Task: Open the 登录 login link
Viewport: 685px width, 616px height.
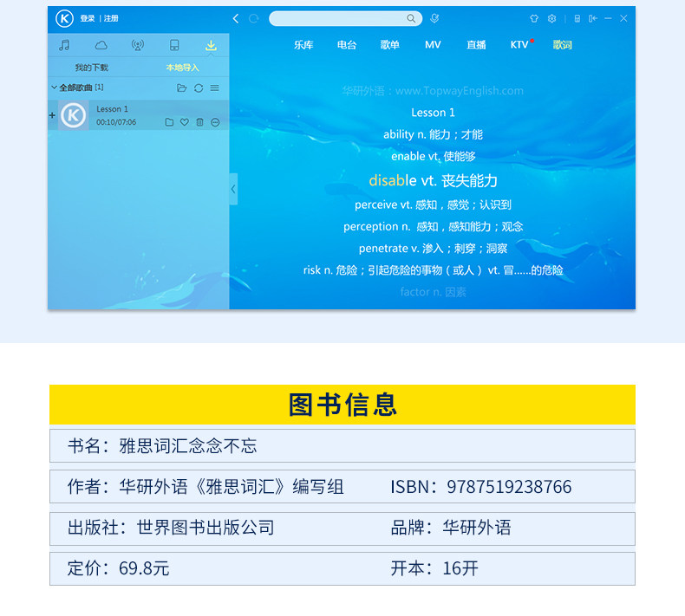Action: [88, 18]
